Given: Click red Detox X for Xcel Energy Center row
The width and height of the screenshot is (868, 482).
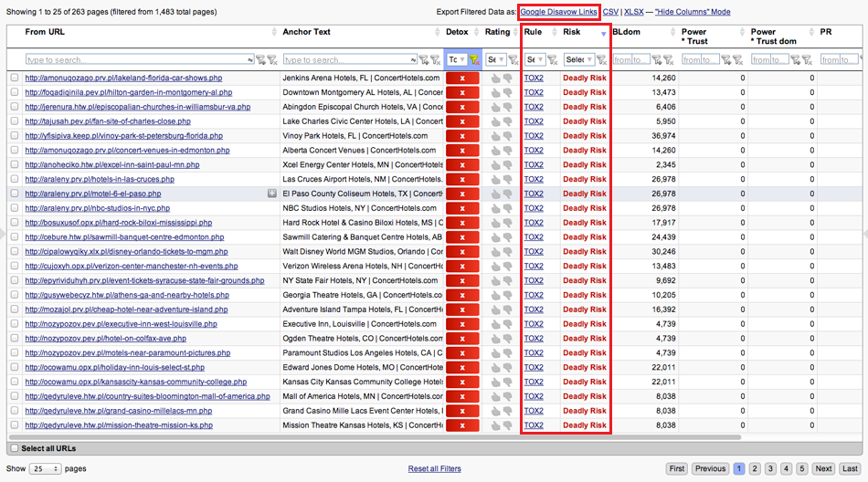Looking at the screenshot, I should (462, 165).
